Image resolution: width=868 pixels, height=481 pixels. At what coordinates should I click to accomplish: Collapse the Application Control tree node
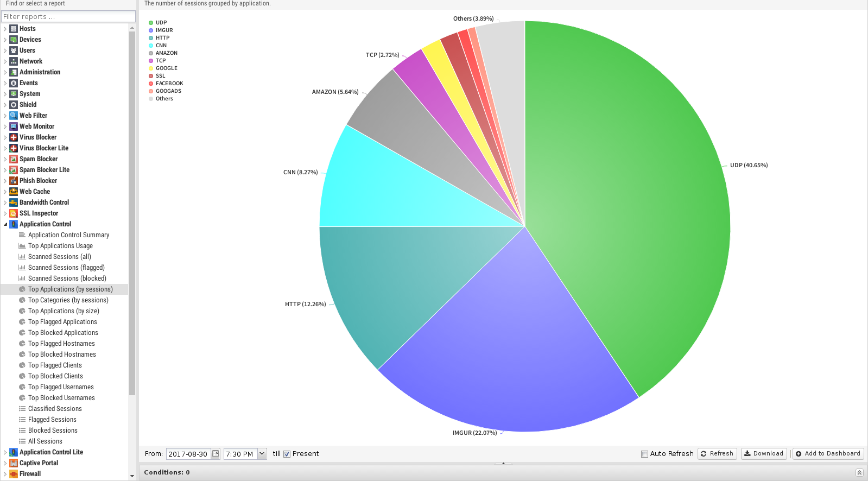coord(5,224)
